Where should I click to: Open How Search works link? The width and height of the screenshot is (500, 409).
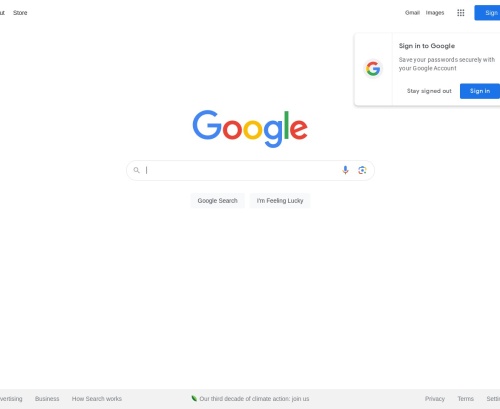[97, 399]
